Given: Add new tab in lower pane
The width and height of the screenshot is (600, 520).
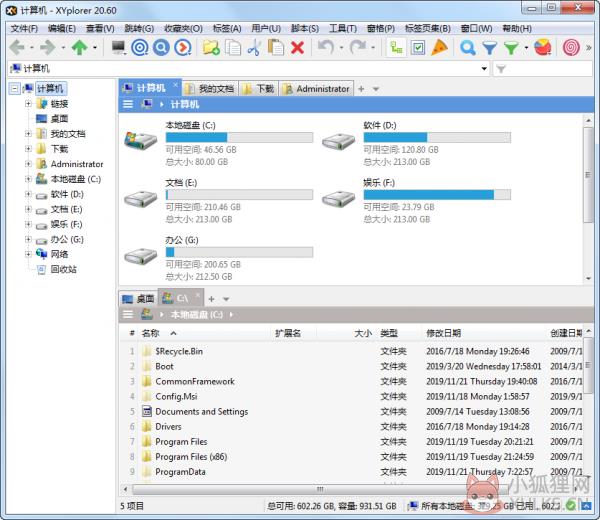Looking at the screenshot, I should point(211,299).
